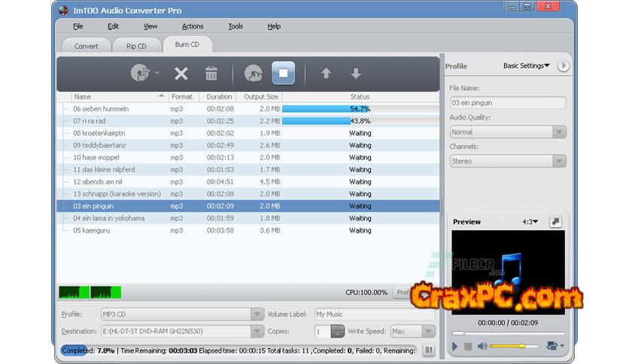Play the preview track
The width and height of the screenshot is (629, 364).
click(x=454, y=346)
